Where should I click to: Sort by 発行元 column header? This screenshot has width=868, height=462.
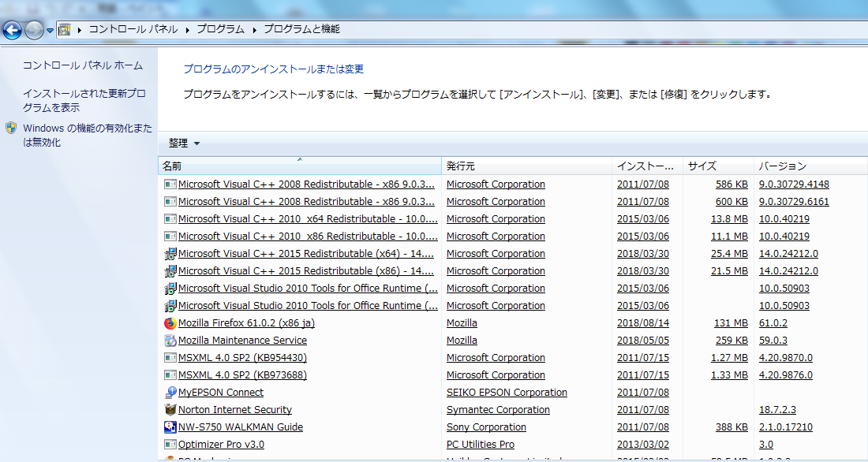pyautogui.click(x=526, y=166)
